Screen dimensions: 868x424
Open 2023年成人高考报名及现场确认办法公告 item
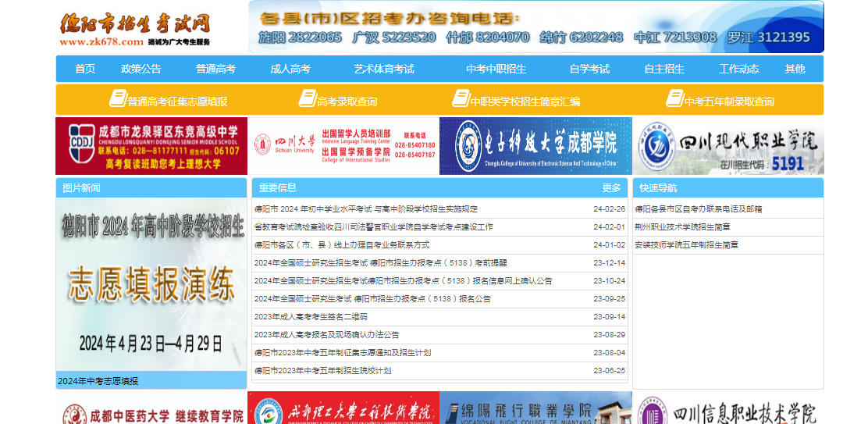(x=326, y=335)
